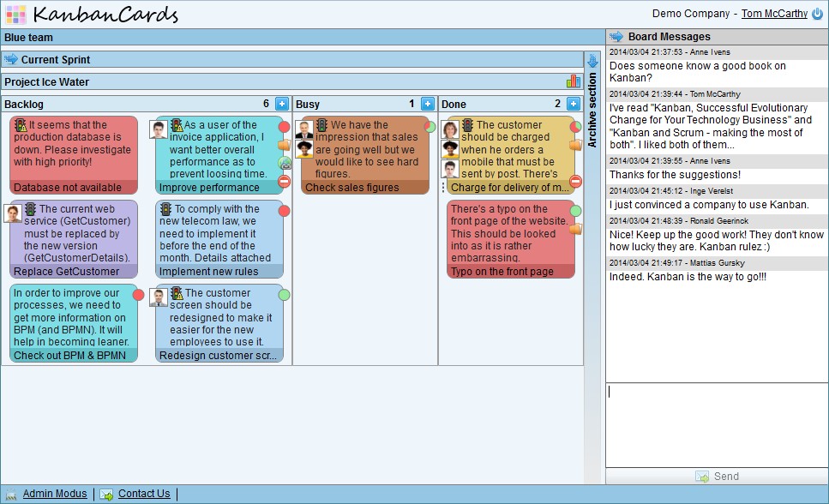Open the Contact Us link
This screenshot has width=829, height=504.
pyautogui.click(x=144, y=494)
